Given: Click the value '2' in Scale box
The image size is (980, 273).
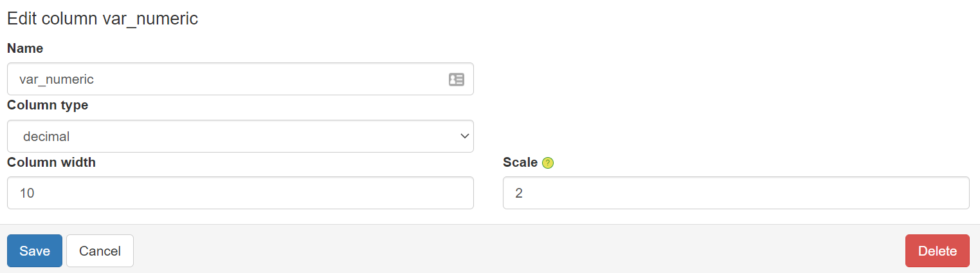Looking at the screenshot, I should click(519, 193).
